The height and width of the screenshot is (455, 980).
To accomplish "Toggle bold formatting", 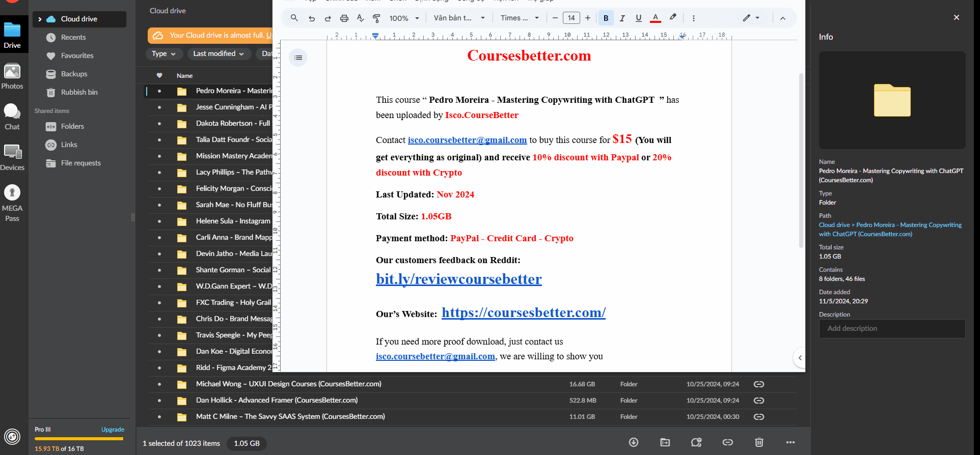I will pos(606,18).
